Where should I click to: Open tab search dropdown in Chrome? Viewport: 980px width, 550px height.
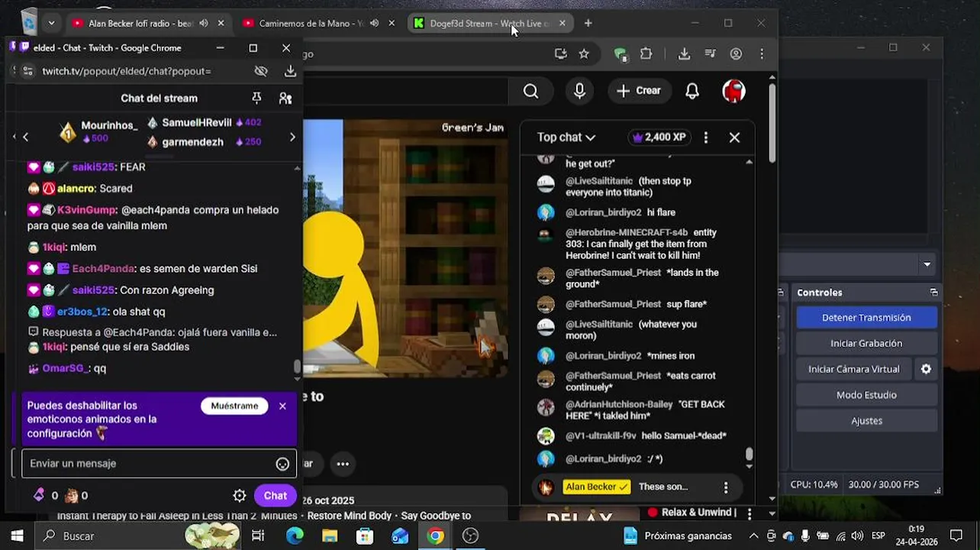(x=51, y=23)
